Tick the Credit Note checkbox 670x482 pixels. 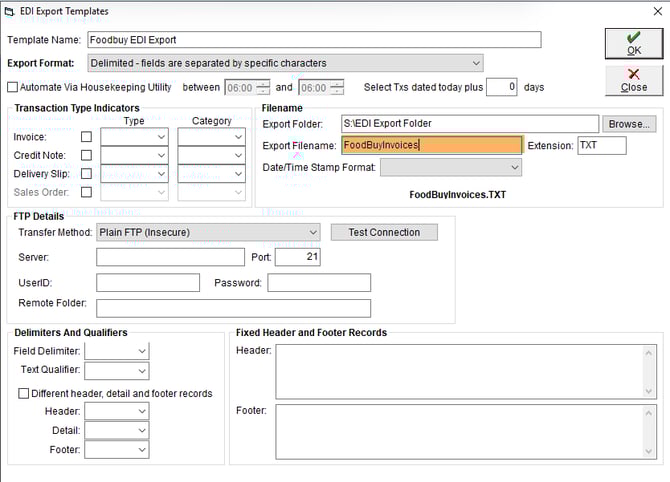[86, 155]
